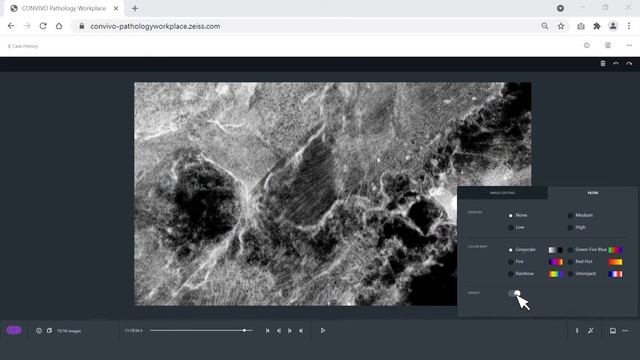Jump to the last image

(301, 331)
